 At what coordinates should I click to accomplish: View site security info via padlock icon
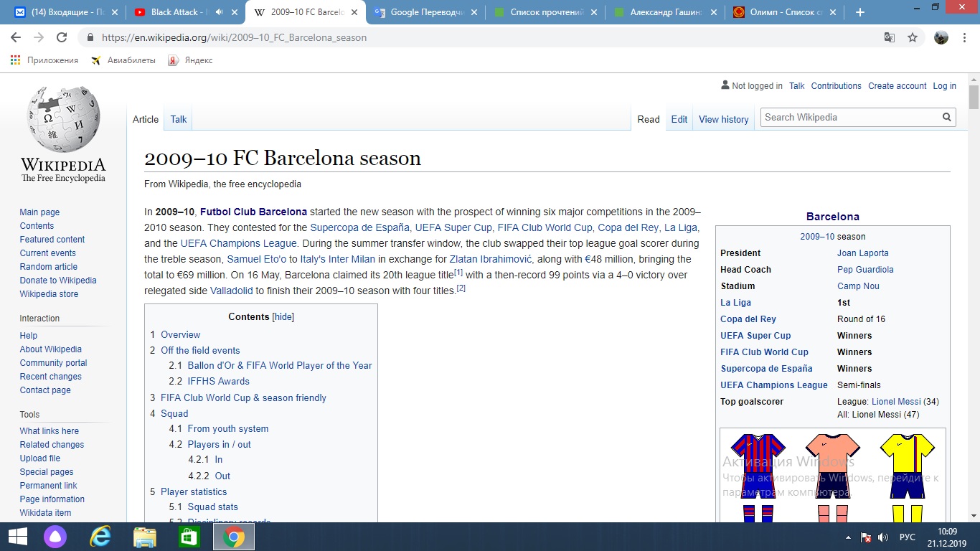pos(90,37)
